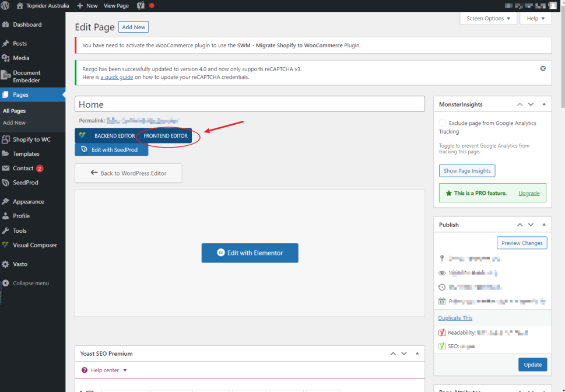Expand the Help dropdown tab
Screen dimensions: 565x392
(x=535, y=19)
